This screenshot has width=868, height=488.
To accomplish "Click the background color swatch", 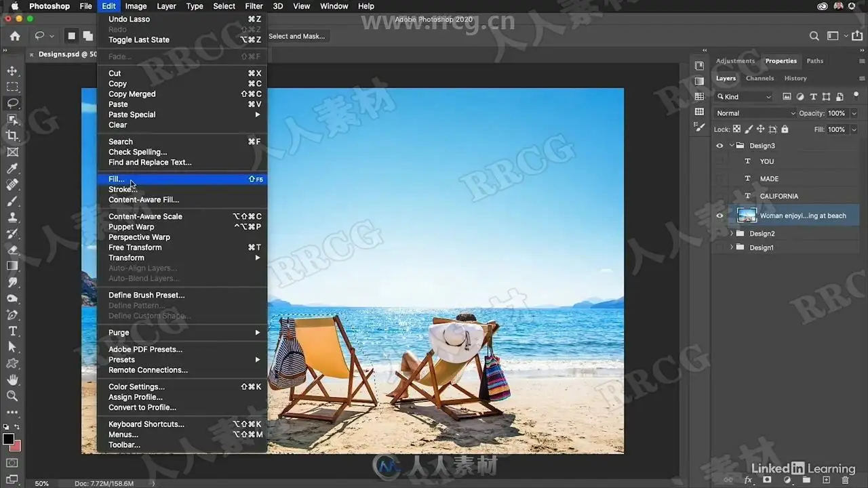I will 16,446.
